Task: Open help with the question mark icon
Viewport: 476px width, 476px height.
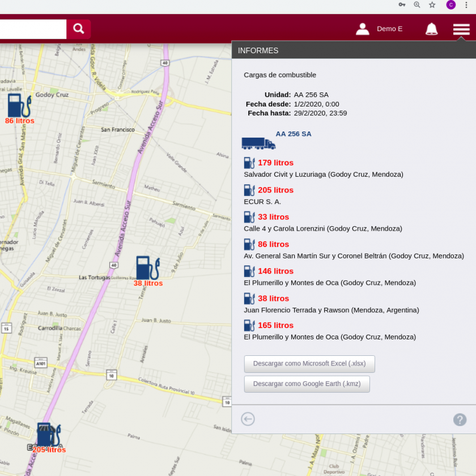Action: [460, 419]
